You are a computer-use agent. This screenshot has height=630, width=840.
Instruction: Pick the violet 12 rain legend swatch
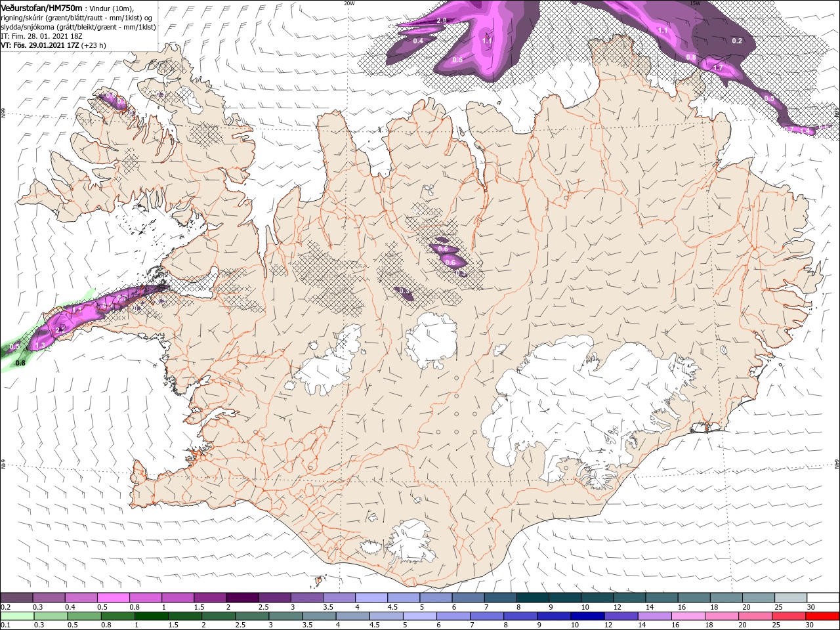click(x=620, y=616)
